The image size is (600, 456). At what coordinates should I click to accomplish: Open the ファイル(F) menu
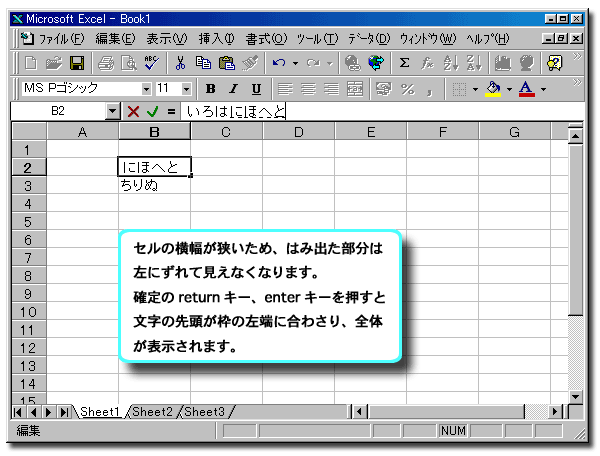point(61,39)
